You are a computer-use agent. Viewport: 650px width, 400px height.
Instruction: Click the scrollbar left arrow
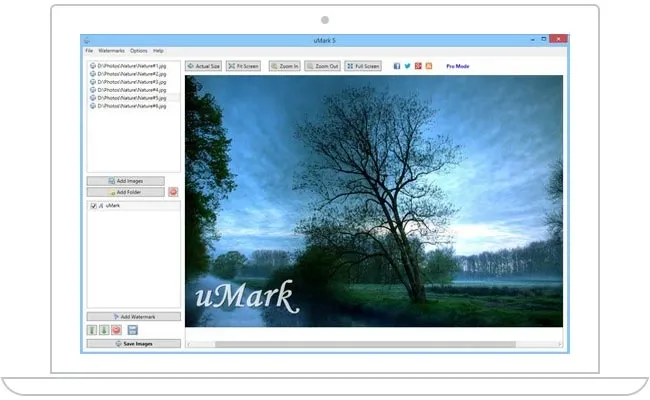[x=189, y=344]
